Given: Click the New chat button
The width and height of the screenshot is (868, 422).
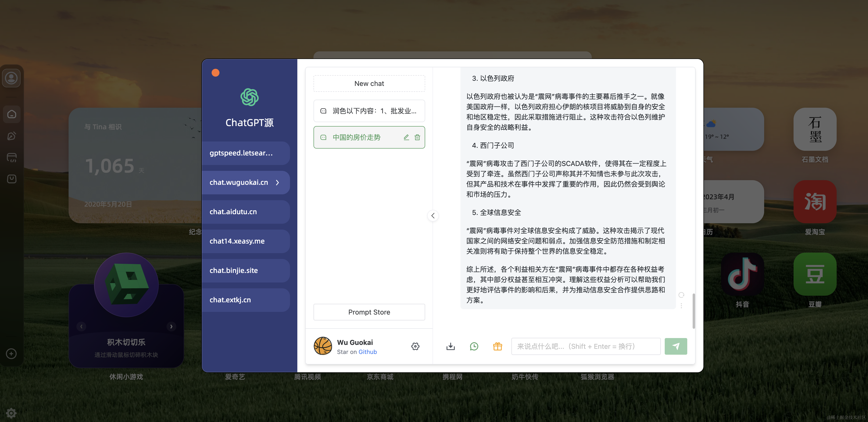Looking at the screenshot, I should tap(369, 83).
